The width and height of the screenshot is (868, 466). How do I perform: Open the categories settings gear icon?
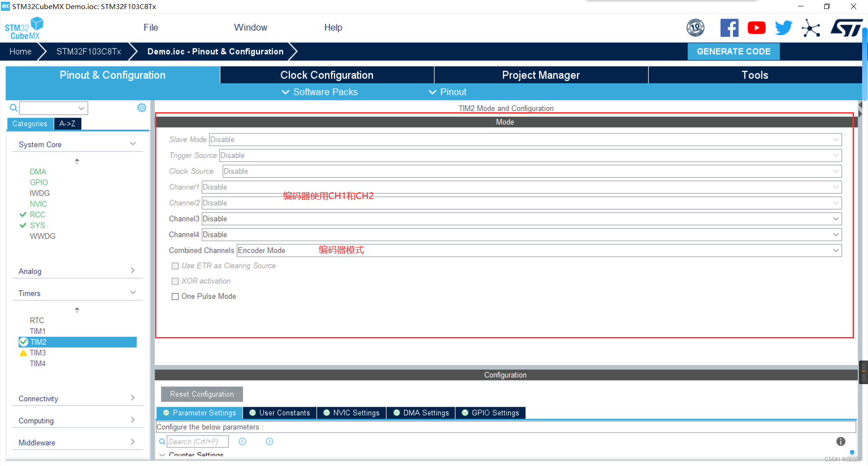tap(142, 108)
